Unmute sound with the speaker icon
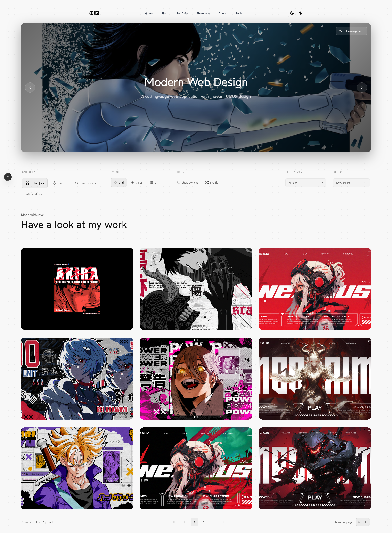This screenshot has height=533, width=392. [300, 13]
